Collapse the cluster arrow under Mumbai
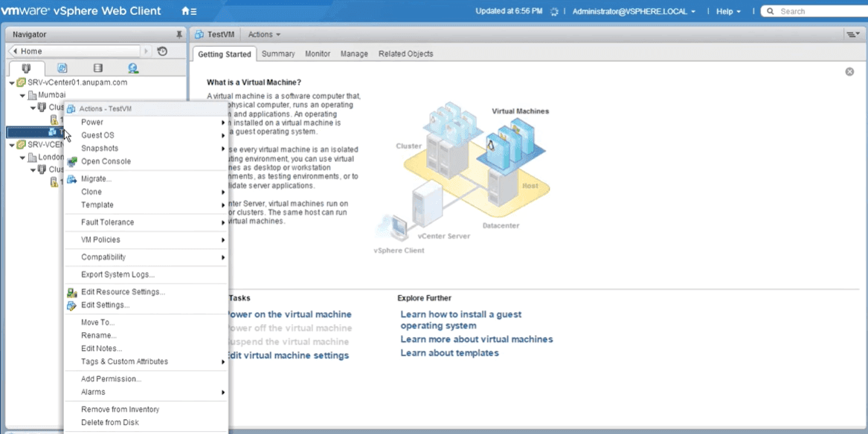This screenshot has height=434, width=868. pos(33,108)
